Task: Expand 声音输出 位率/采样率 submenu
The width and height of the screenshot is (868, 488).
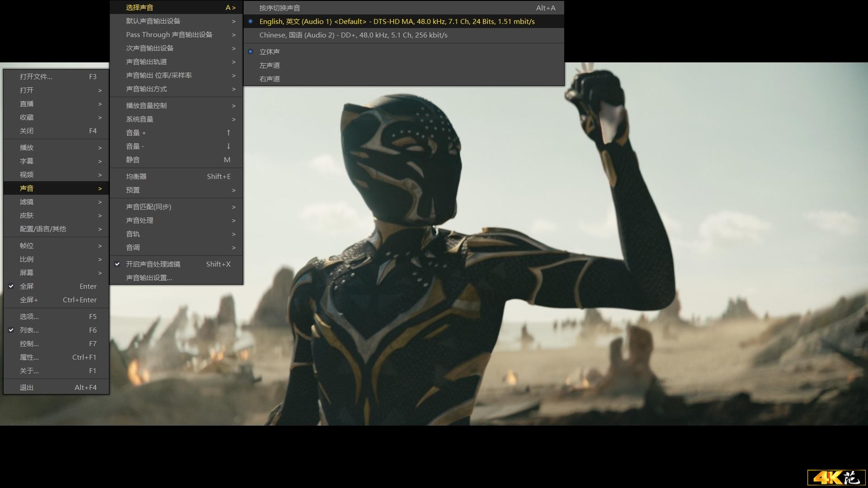Action: coord(176,75)
